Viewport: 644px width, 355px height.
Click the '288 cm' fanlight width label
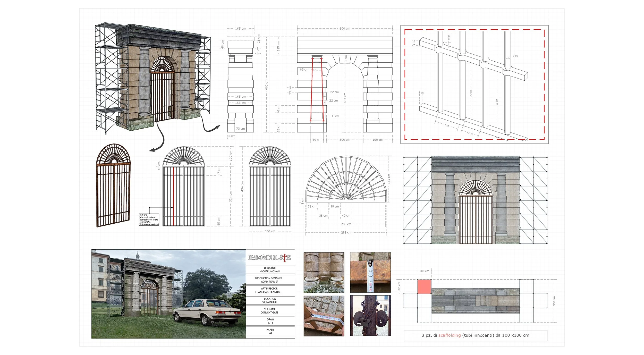point(346,233)
